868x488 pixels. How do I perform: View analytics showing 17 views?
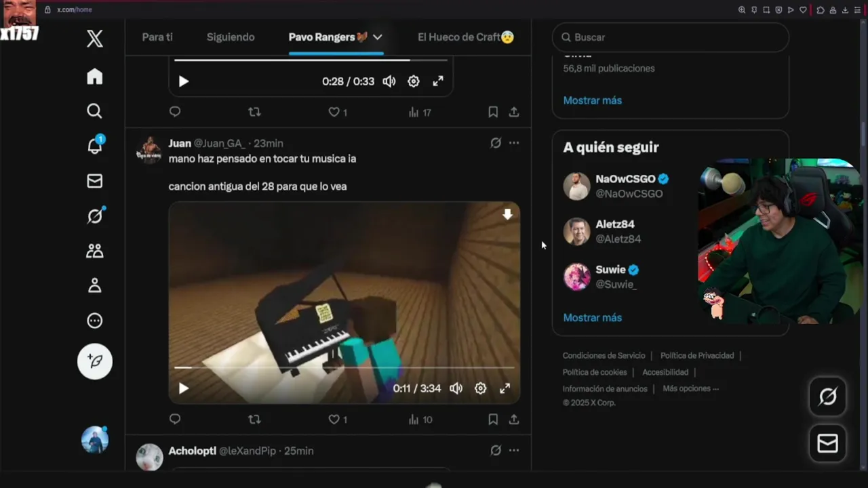coord(420,112)
